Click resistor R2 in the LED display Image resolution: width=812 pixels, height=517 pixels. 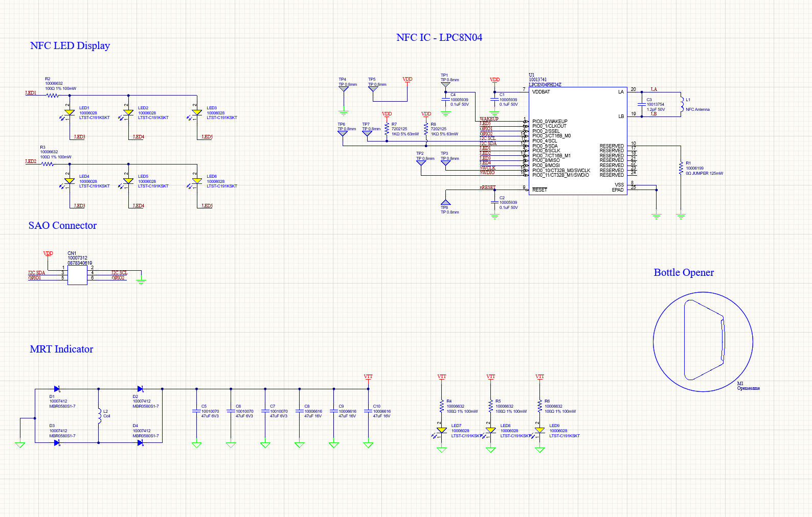point(52,95)
